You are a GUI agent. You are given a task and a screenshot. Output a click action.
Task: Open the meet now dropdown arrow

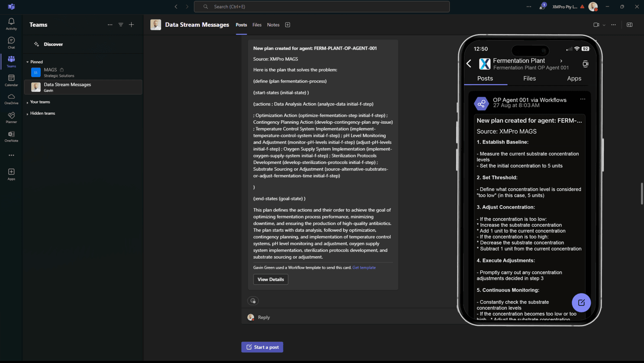604,25
